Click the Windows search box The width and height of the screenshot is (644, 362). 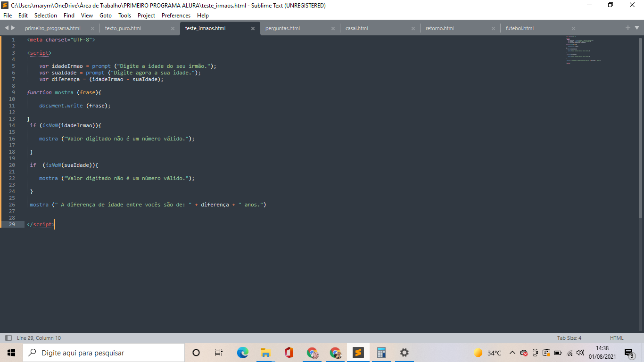click(x=104, y=353)
